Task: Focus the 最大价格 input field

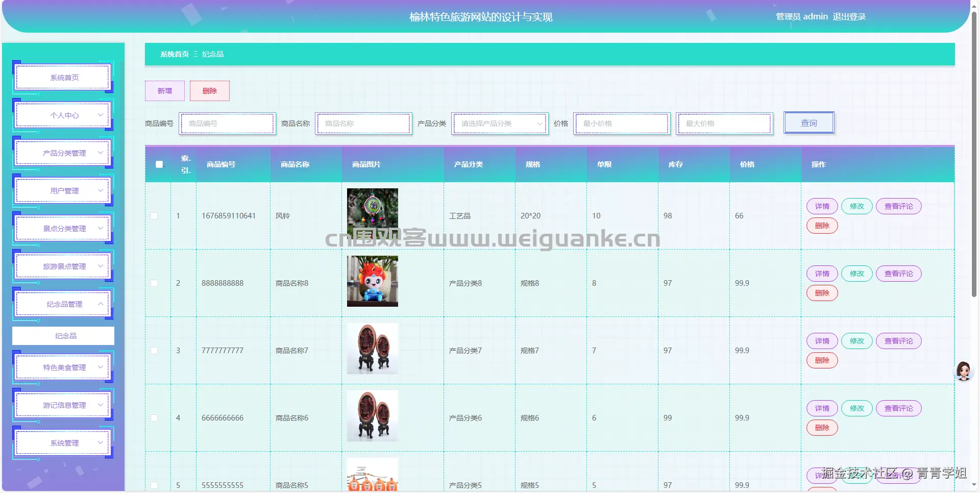Action: click(724, 124)
